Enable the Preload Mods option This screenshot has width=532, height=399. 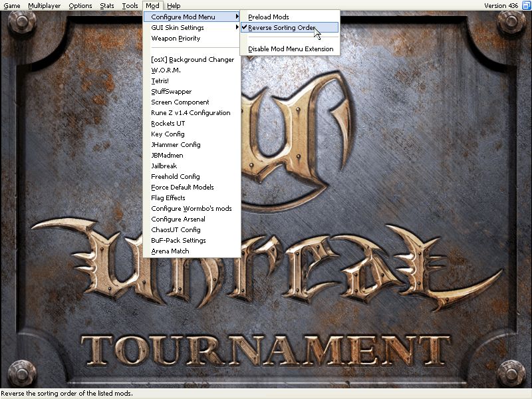(268, 17)
